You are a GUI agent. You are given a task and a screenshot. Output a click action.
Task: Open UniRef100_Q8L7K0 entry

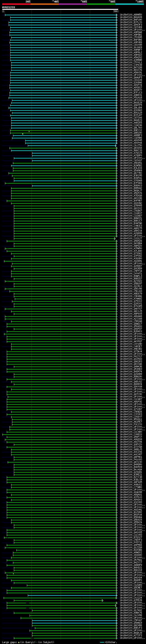pyautogui.click(x=131, y=128)
